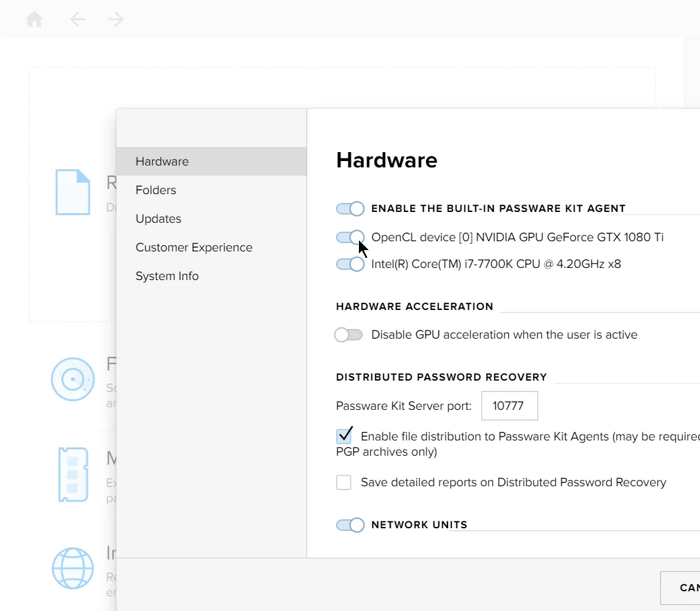Go forward with the right arrow icon
The width and height of the screenshot is (700, 611).
coord(116,19)
